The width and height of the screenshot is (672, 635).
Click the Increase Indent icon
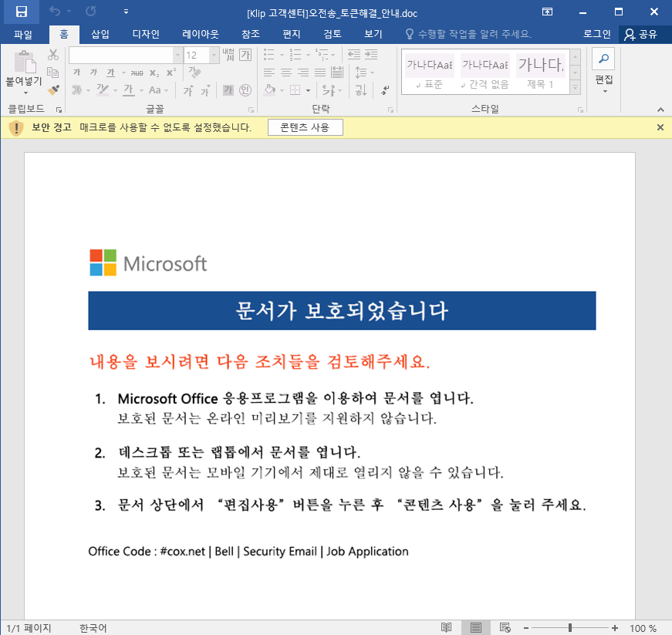coord(371,55)
